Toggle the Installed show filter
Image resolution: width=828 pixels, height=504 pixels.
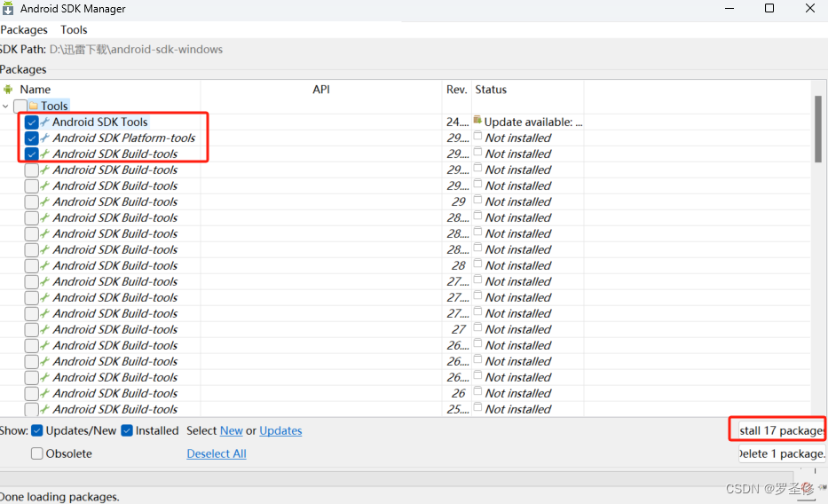[x=127, y=430]
